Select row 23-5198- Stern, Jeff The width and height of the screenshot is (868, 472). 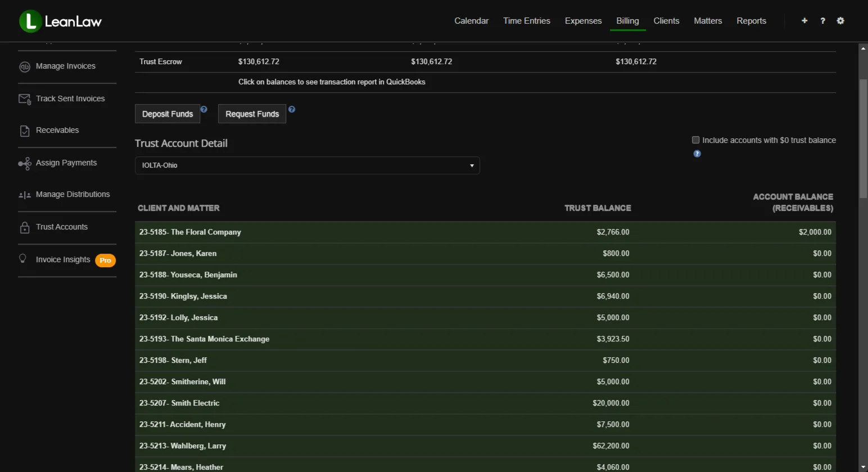click(485, 361)
